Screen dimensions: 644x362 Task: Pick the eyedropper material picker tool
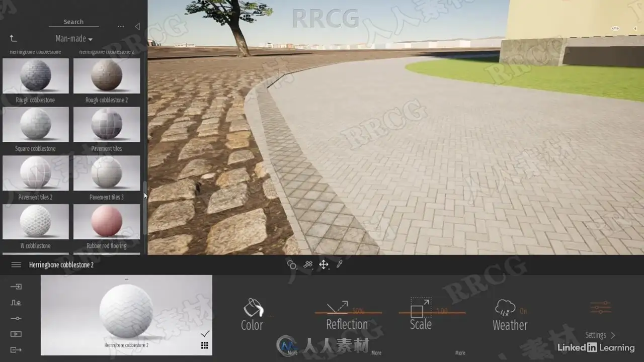coord(339,264)
